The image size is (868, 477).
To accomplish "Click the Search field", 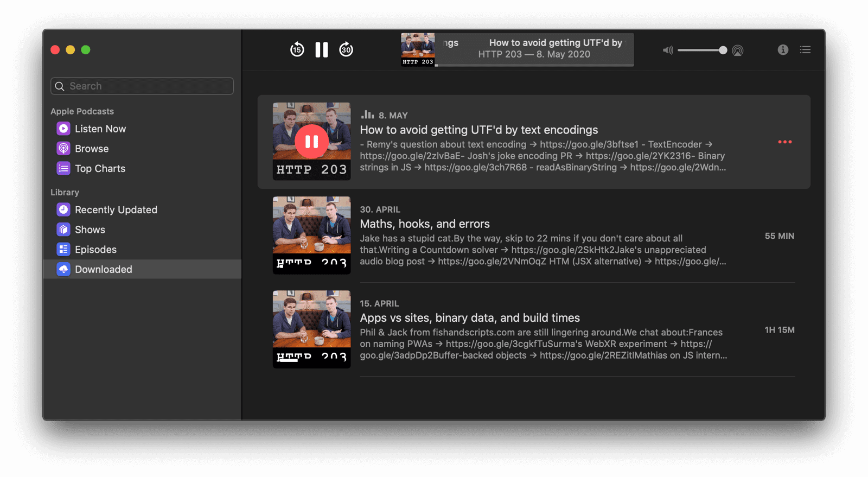I will point(142,86).
